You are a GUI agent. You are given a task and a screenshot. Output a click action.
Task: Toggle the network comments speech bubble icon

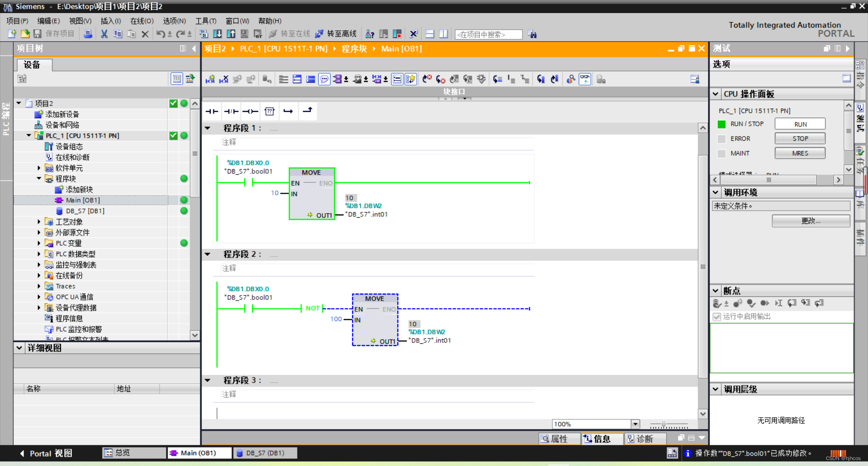[324, 80]
